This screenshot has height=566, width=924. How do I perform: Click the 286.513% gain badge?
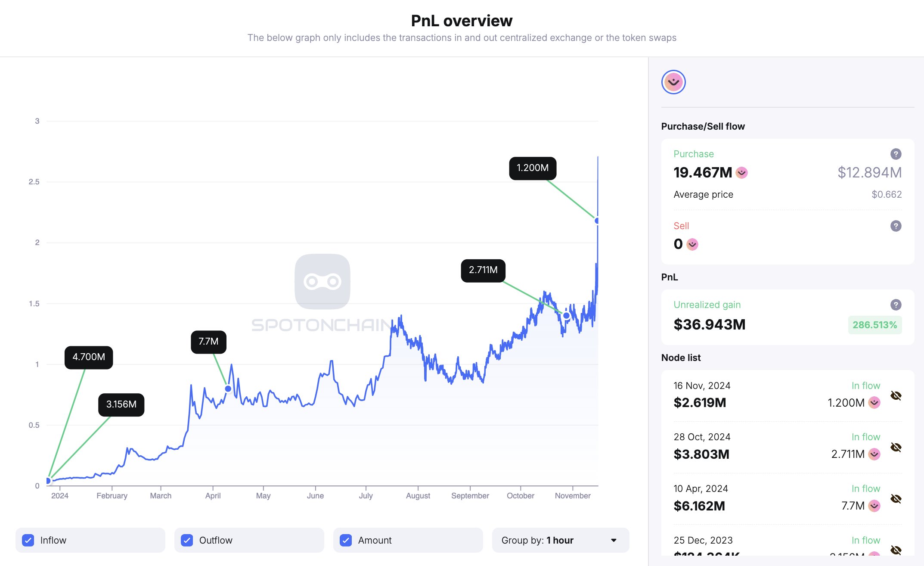pos(874,325)
